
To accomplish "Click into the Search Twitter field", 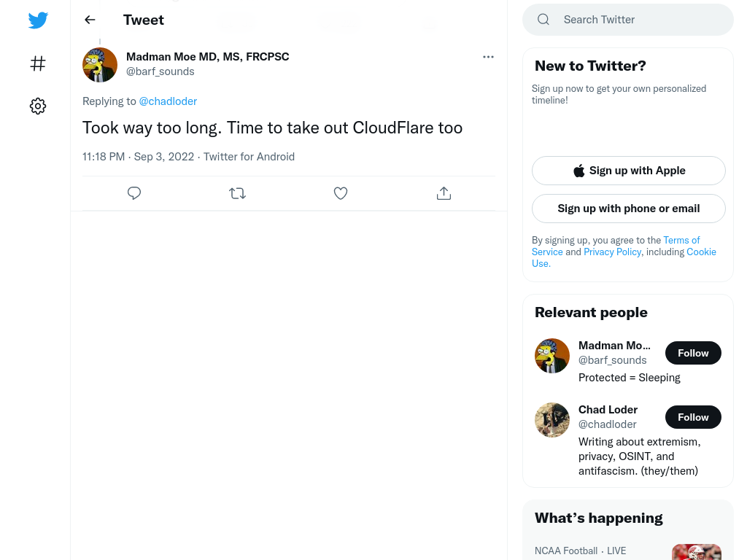I will tap(628, 20).
